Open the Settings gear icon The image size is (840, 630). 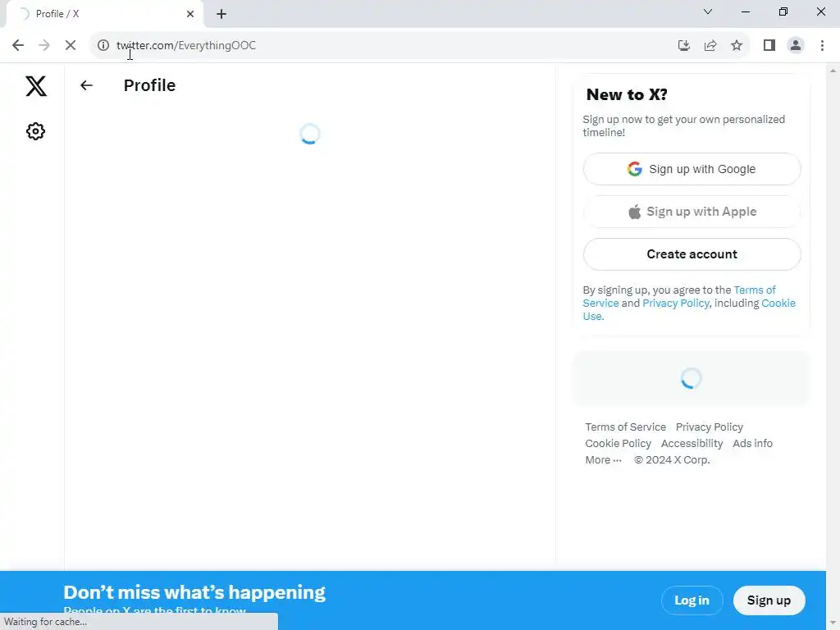[35, 131]
